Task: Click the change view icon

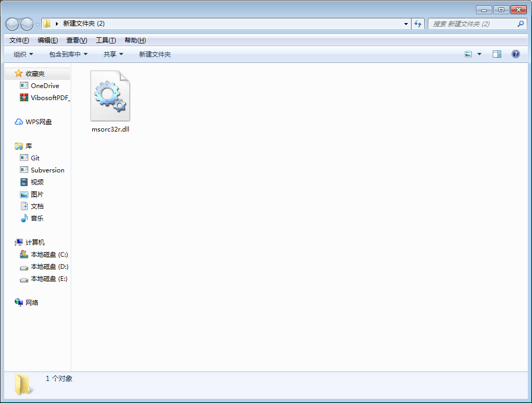Action: (x=468, y=54)
